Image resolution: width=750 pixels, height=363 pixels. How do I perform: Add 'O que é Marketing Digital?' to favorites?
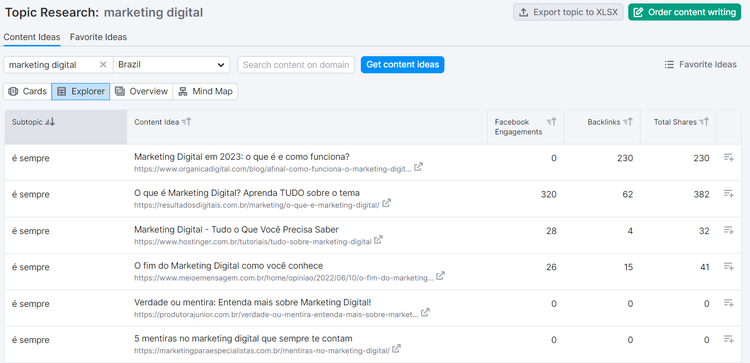[728, 194]
